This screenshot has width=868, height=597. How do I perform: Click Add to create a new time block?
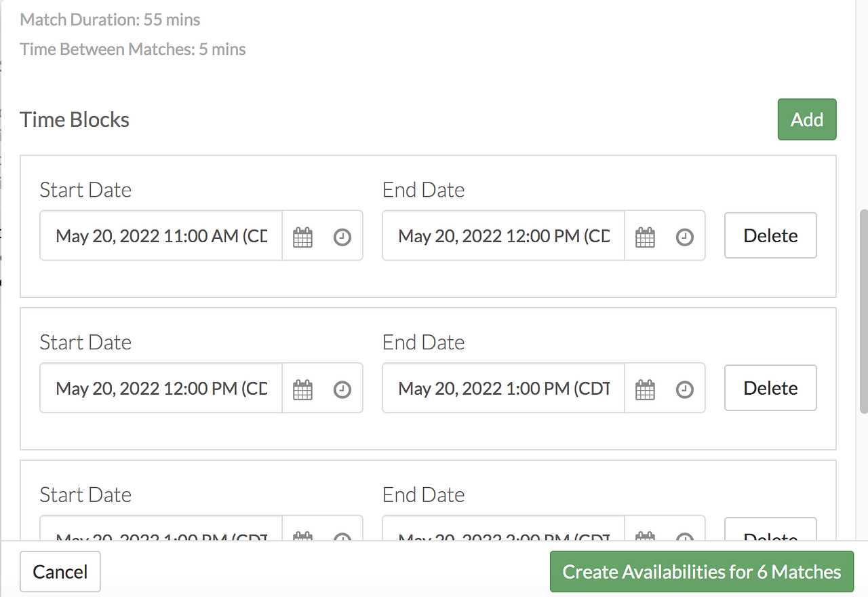pyautogui.click(x=807, y=120)
